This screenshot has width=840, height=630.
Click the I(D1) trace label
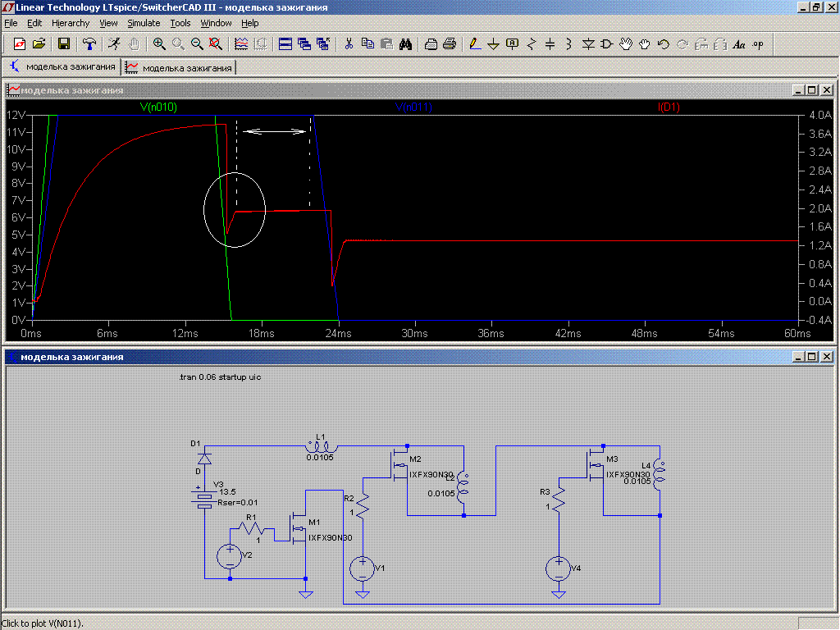669,107
